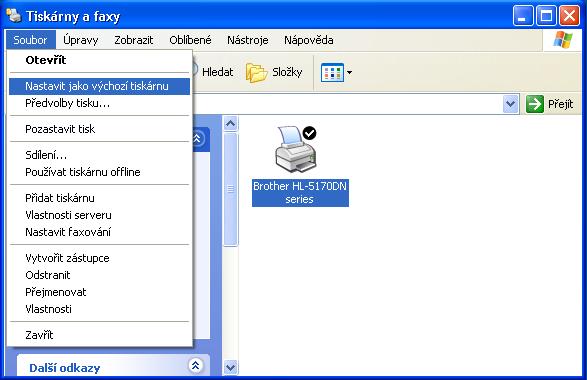Image resolution: width=587 pixels, height=380 pixels.
Task: Click the green Přejít arrow button
Action: [534, 104]
